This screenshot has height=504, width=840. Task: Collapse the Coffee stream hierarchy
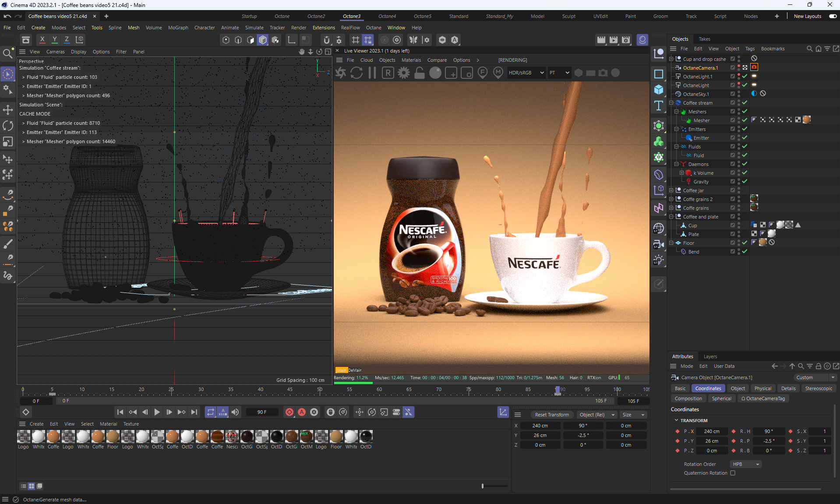click(671, 103)
